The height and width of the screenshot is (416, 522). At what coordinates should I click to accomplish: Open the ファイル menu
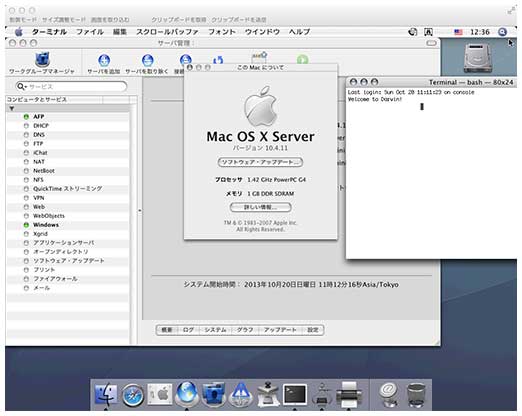(x=90, y=32)
